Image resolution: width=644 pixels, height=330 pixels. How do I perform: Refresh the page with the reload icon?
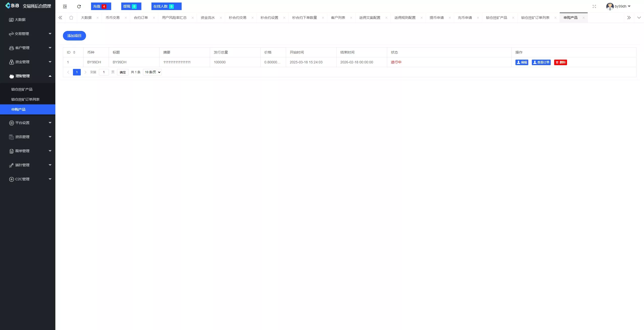pos(79,6)
